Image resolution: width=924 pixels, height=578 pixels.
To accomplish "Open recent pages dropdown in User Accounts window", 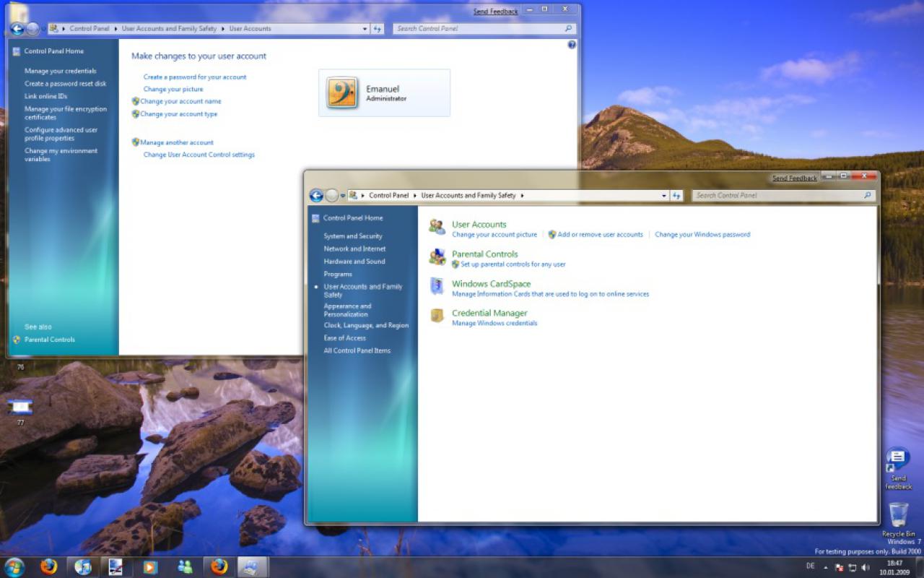I will (43, 29).
